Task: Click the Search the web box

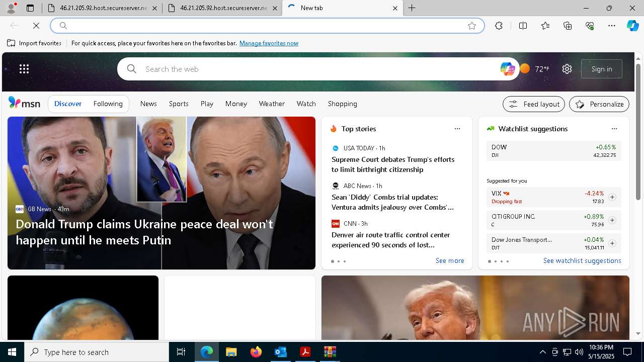Action: pos(319,69)
